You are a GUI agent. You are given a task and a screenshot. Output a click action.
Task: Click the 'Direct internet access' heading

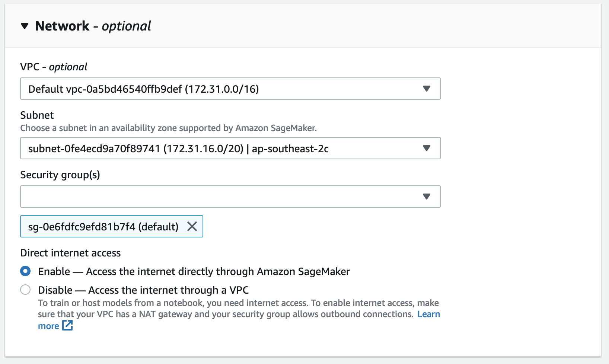tap(70, 253)
